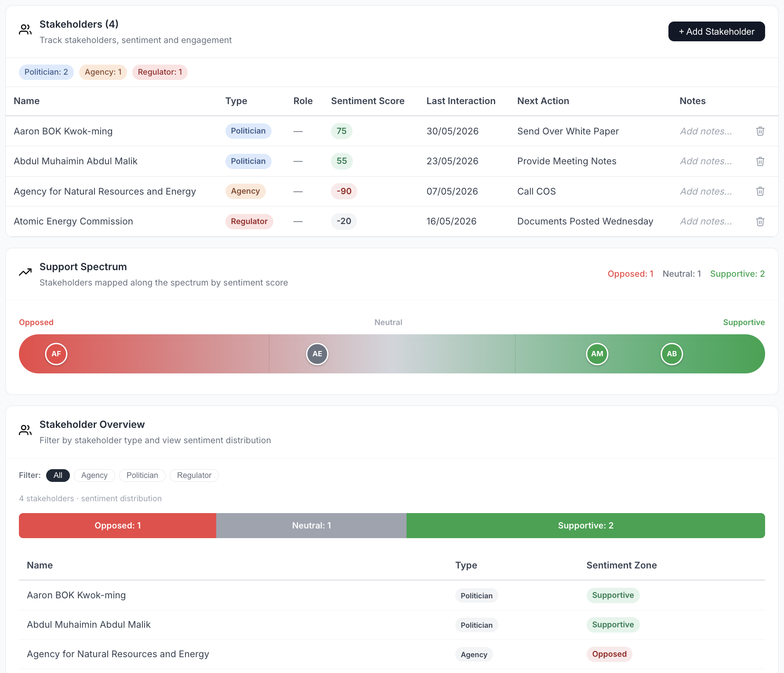Add notes for Atomic Energy Commission

pyautogui.click(x=706, y=221)
